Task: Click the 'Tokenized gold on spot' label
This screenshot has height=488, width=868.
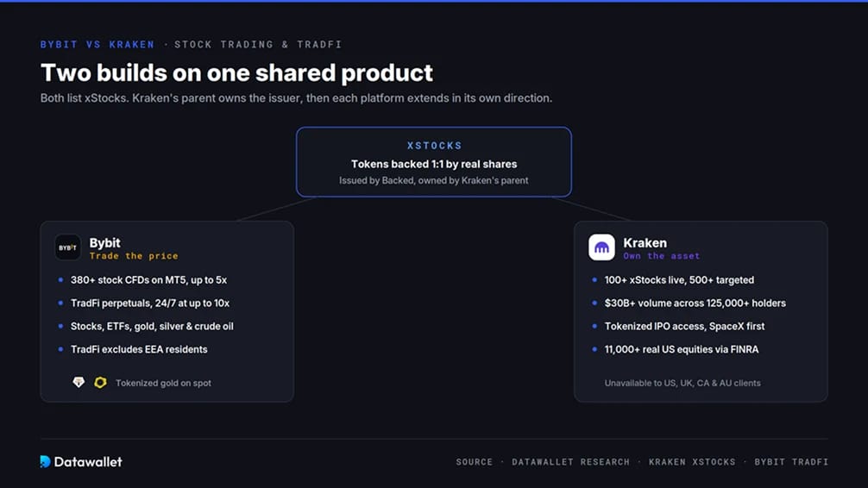Action: coord(163,383)
